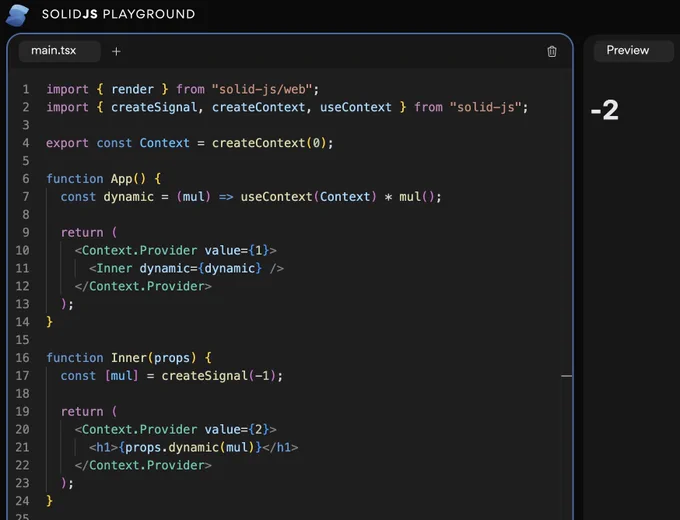The image size is (680, 520).
Task: Click line number 21 in the gutter
Action: [x=23, y=447]
